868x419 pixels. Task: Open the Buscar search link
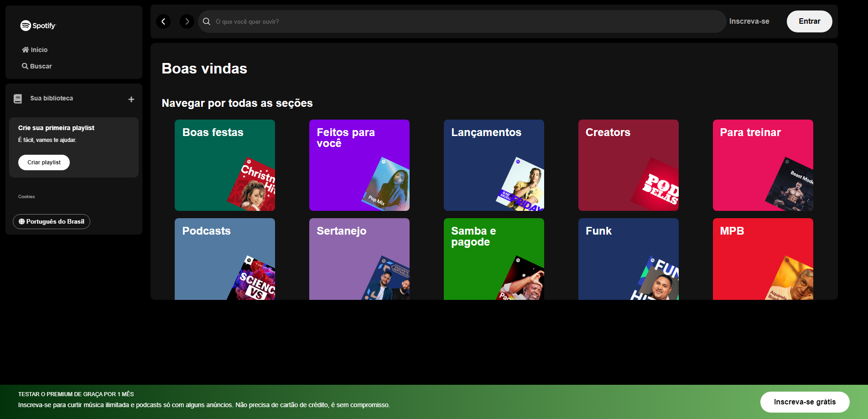36,66
